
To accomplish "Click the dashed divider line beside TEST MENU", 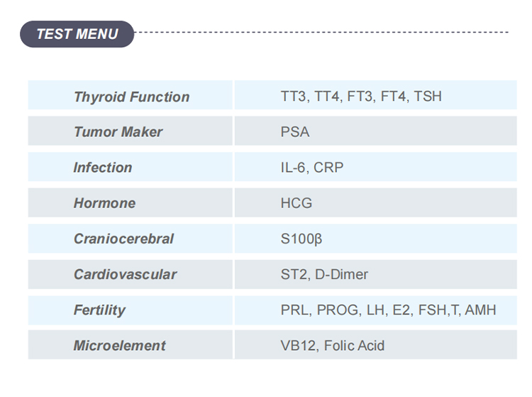I will pyautogui.click(x=321, y=32).
